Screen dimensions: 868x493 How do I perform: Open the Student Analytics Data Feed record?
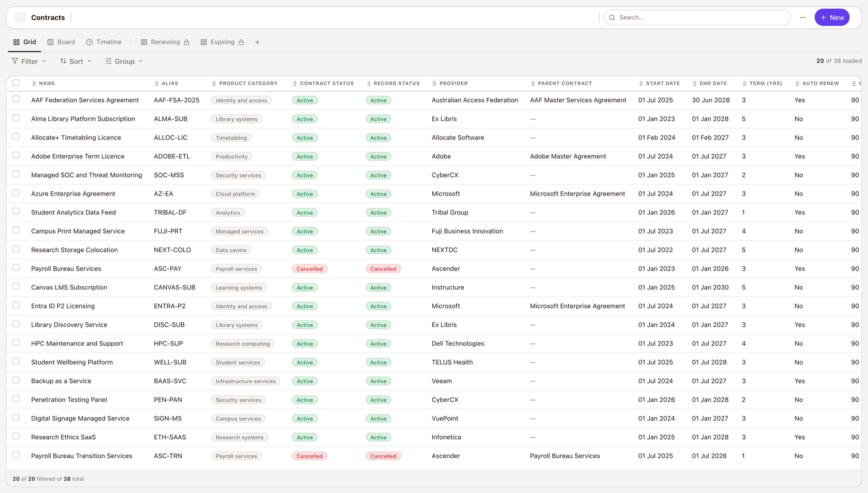point(73,213)
